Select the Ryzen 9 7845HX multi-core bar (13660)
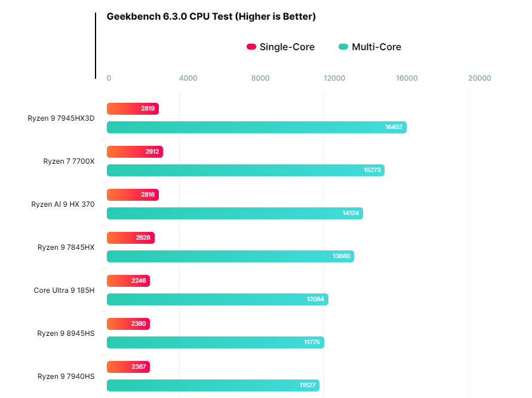 click(x=230, y=256)
